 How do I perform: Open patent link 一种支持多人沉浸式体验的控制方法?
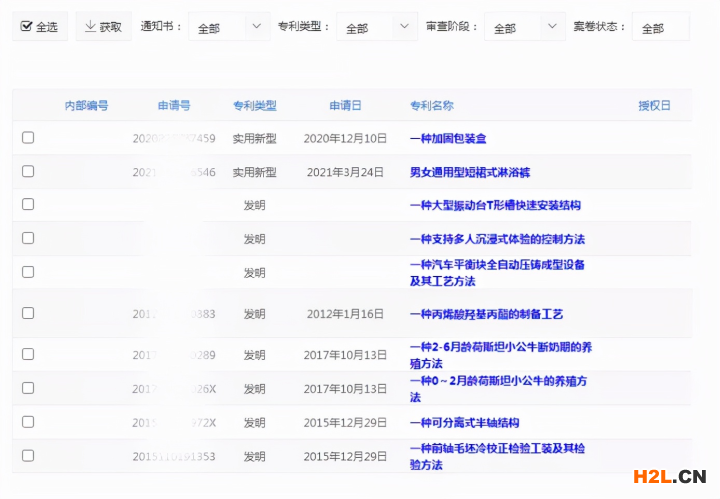497,239
